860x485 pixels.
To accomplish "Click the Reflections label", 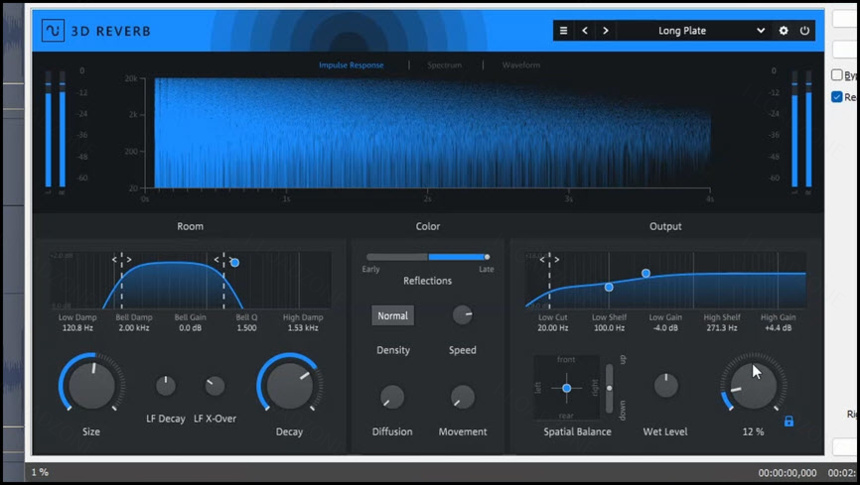I will [427, 280].
